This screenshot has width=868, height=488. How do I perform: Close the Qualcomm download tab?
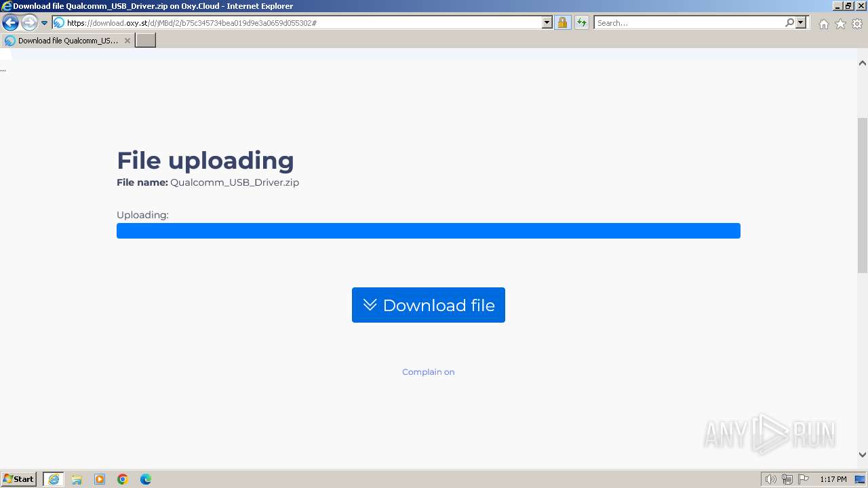click(127, 41)
